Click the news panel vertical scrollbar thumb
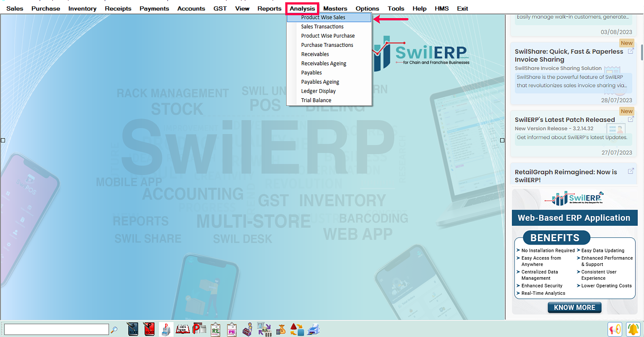Viewport: 644px width, 337px height. pos(642,52)
